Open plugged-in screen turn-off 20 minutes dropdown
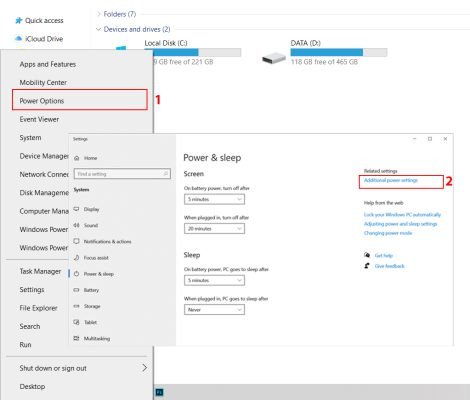The width and height of the screenshot is (470, 400). point(214,229)
